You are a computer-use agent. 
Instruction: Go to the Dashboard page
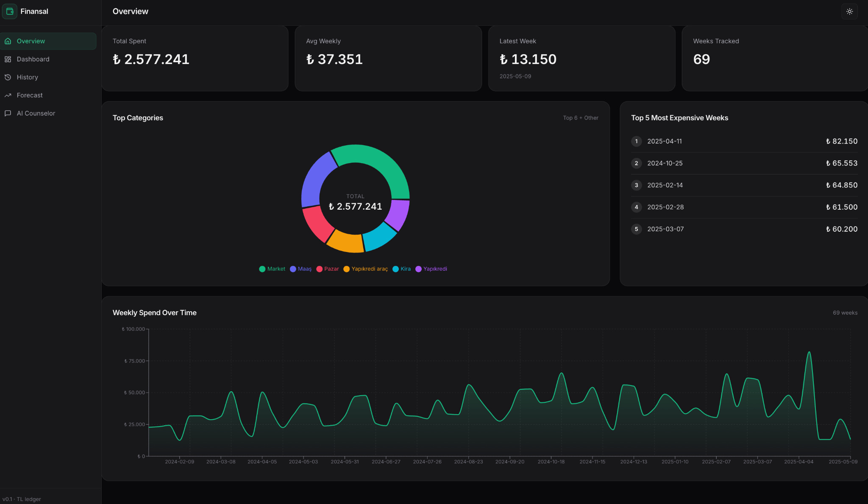click(x=48, y=59)
